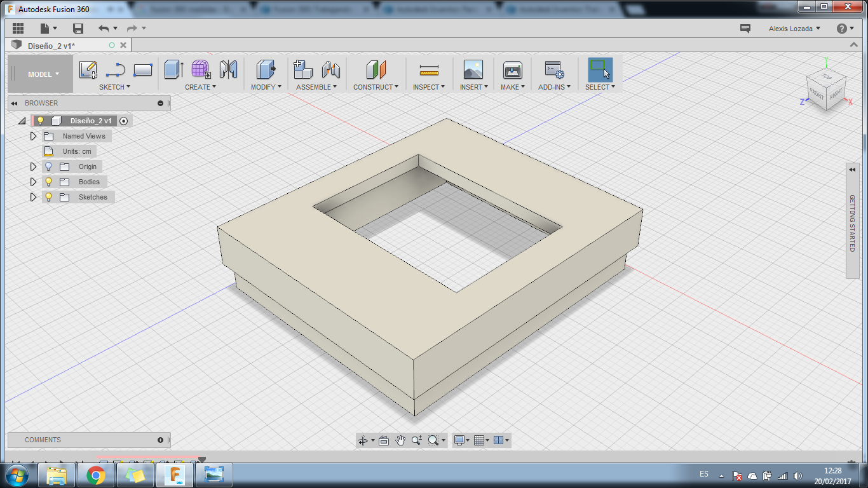Open the CONSTRUCT menu

pyautogui.click(x=376, y=87)
